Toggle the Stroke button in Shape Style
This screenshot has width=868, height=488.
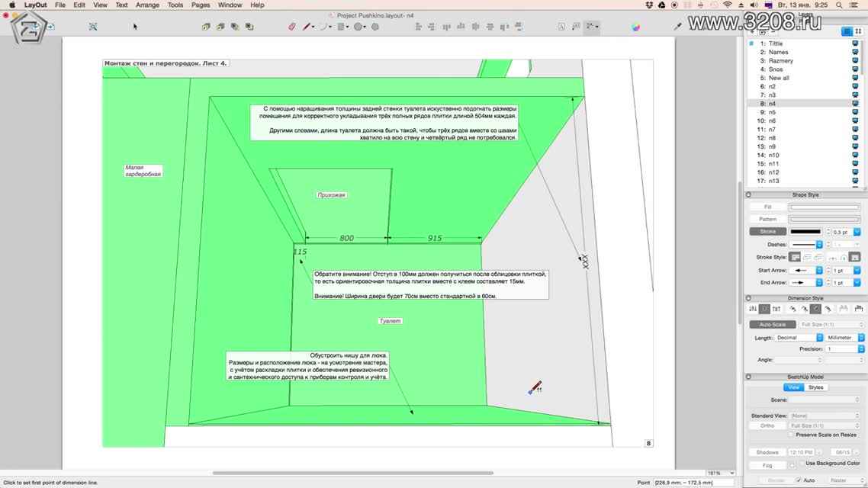tap(768, 232)
